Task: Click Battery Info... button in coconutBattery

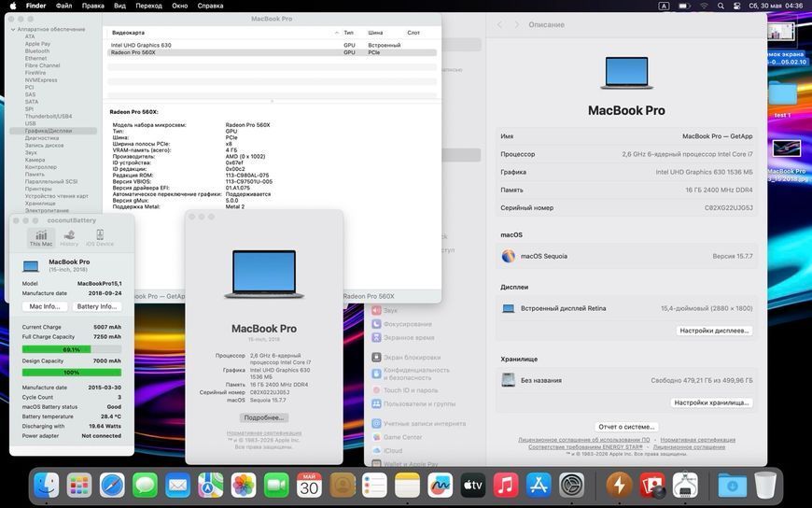Action: [97, 306]
